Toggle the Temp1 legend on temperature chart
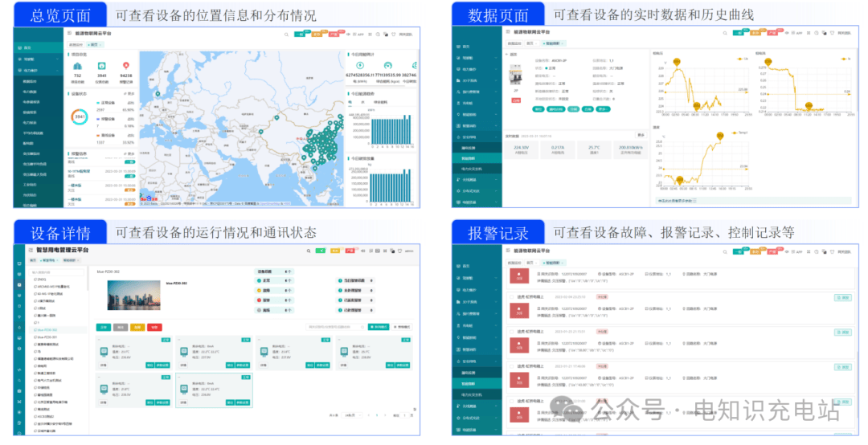This screenshot has height=445, width=868. coord(740,133)
